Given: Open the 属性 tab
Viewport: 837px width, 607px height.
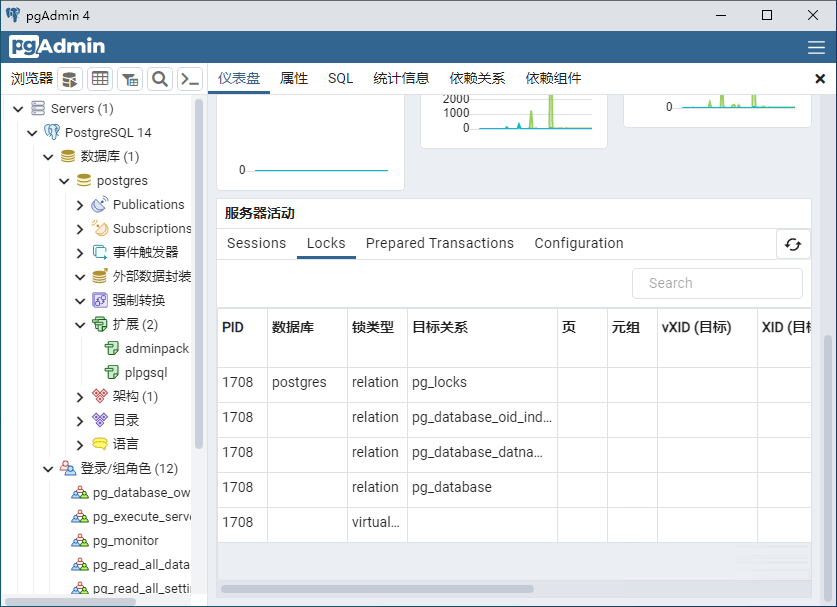Looking at the screenshot, I should pyautogui.click(x=294, y=78).
